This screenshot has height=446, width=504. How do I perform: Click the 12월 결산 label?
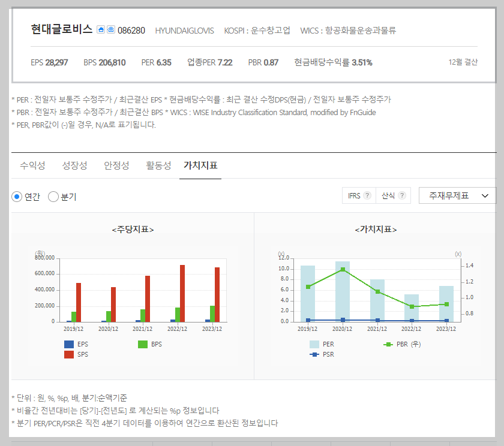463,62
